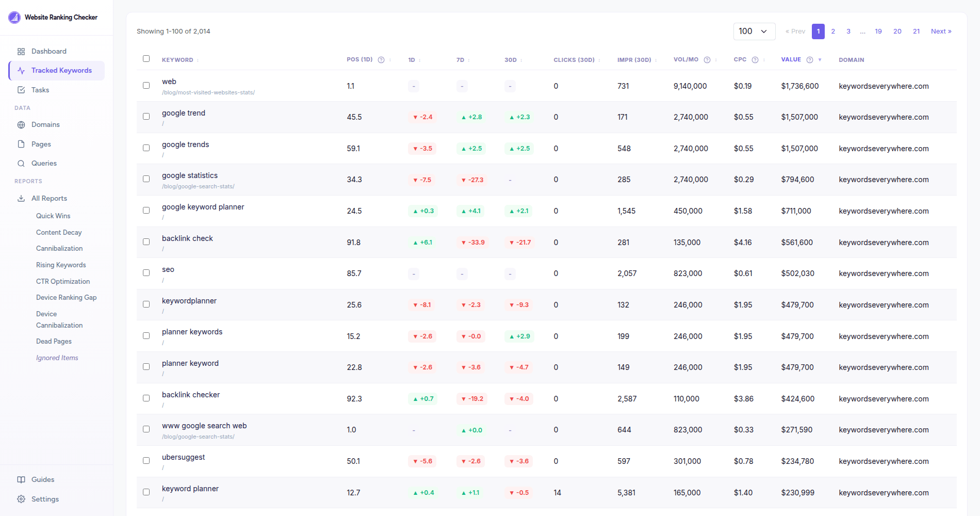The image size is (980, 516).
Task: Check the box for keyword 'web'
Action: point(146,86)
